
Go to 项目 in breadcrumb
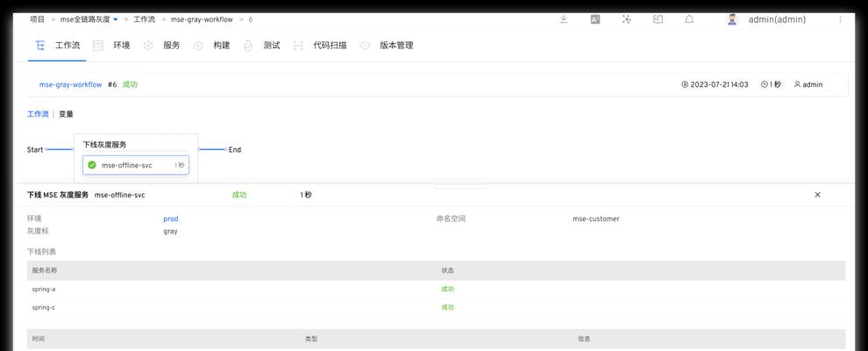pyautogui.click(x=37, y=19)
